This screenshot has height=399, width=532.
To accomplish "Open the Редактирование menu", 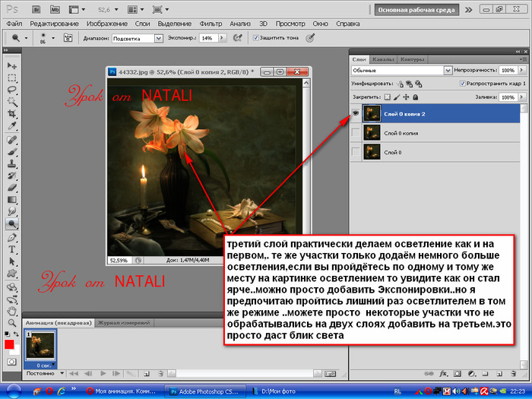I will point(54,24).
